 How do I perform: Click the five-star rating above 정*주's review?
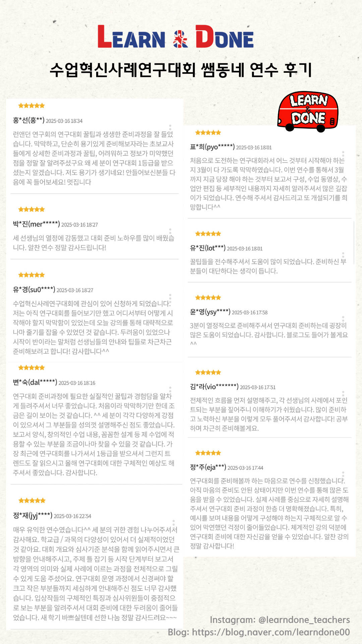(208, 453)
